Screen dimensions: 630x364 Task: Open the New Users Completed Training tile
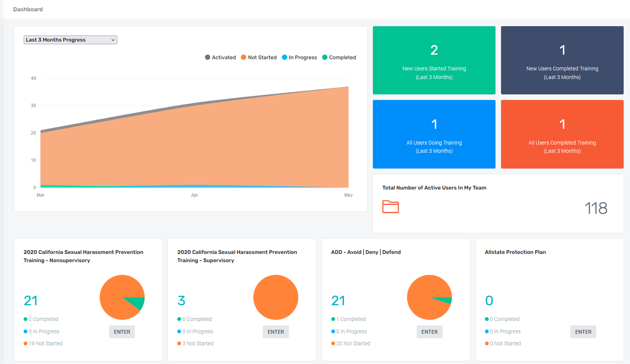[562, 60]
